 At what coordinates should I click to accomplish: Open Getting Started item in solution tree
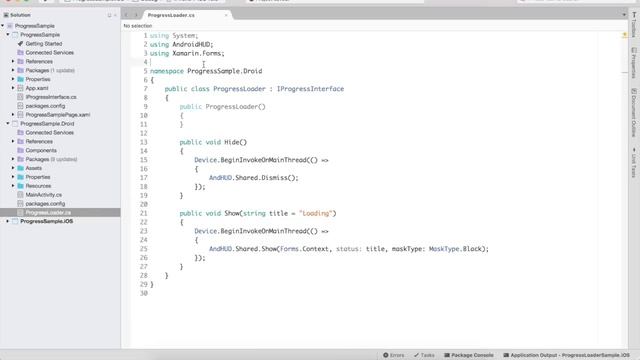[44, 44]
